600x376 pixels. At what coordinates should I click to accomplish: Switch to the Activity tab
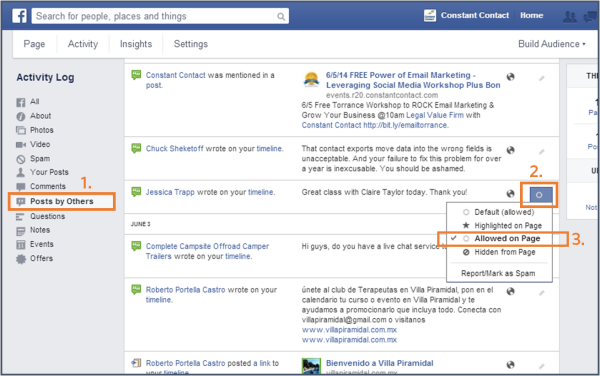[83, 44]
